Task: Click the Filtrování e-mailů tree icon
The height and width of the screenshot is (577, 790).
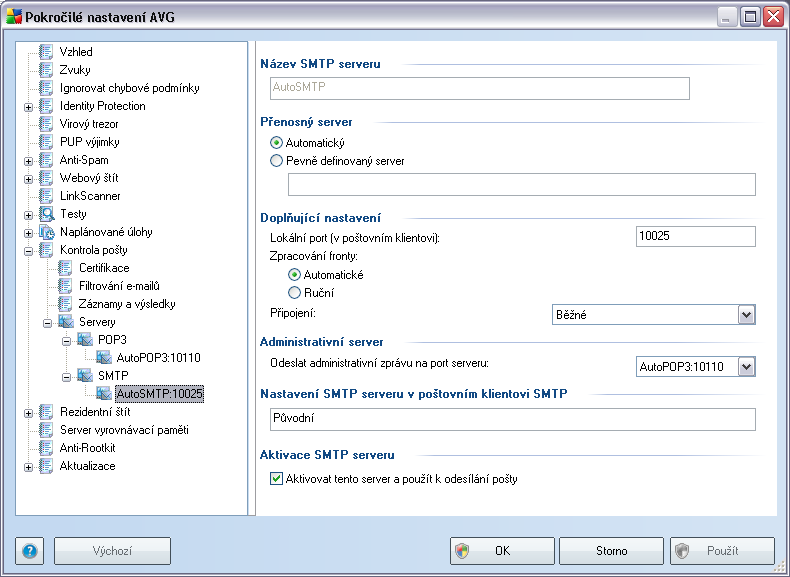Action: tap(65, 286)
